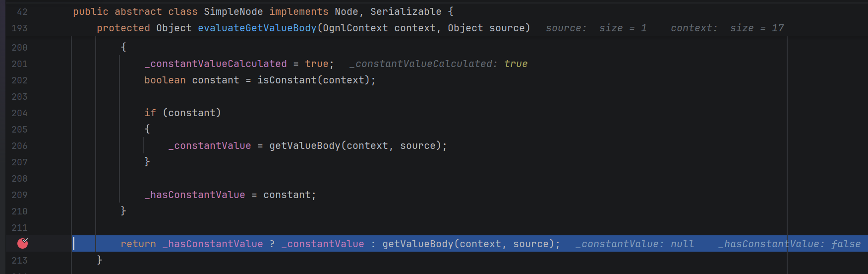Click the context: size = 17 inline hint
The width and height of the screenshot is (868, 274).
click(727, 28)
